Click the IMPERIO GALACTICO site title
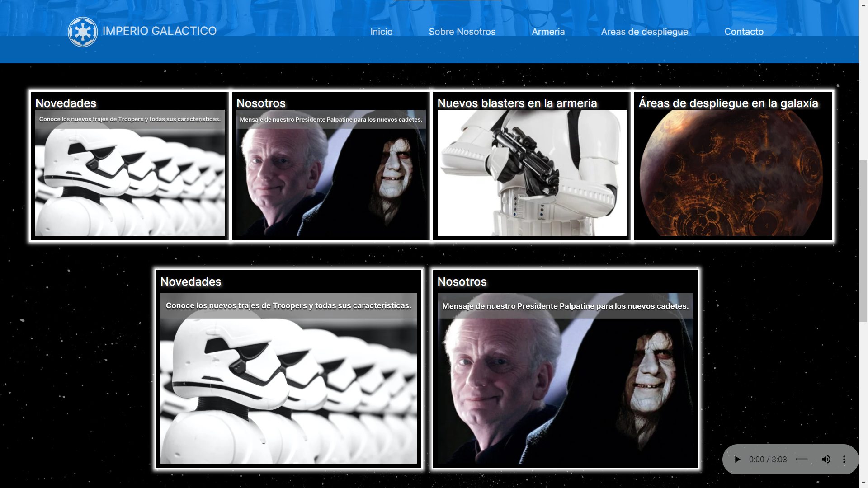This screenshot has height=488, width=868. point(159,31)
